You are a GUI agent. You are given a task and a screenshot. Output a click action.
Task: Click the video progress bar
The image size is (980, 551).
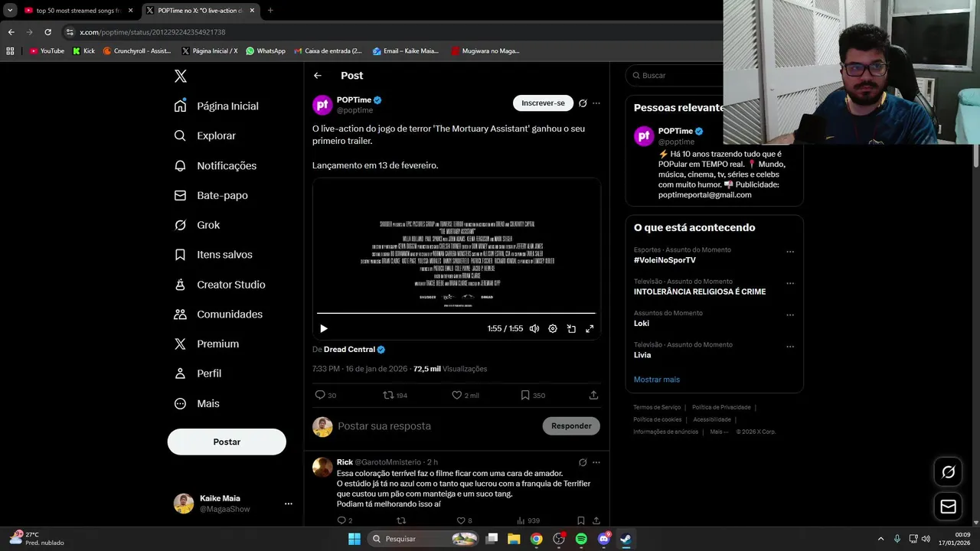coord(456,313)
